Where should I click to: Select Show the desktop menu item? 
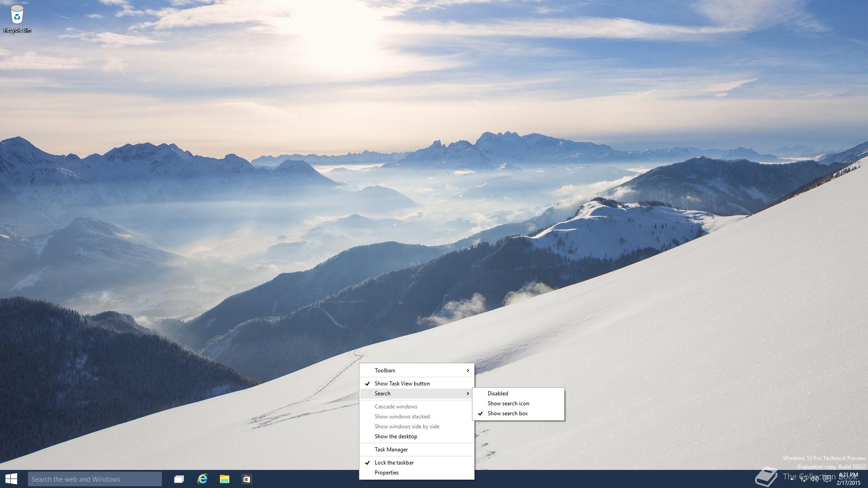coord(396,436)
